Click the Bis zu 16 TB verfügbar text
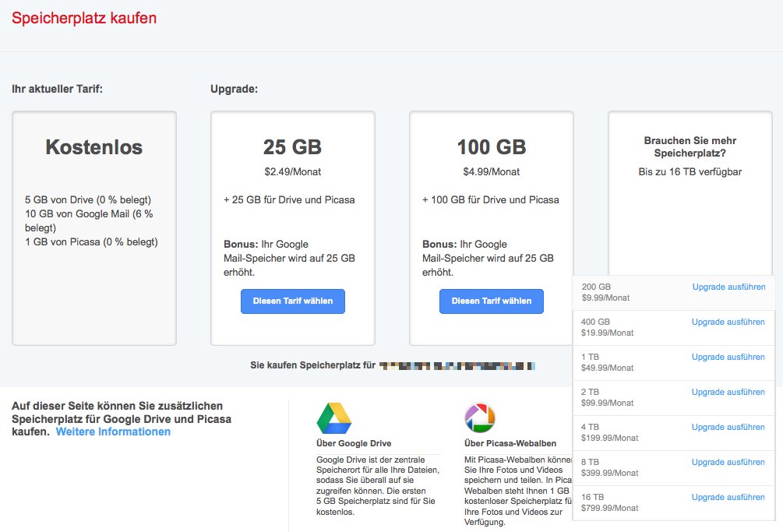The width and height of the screenshot is (783, 532). coord(690,171)
